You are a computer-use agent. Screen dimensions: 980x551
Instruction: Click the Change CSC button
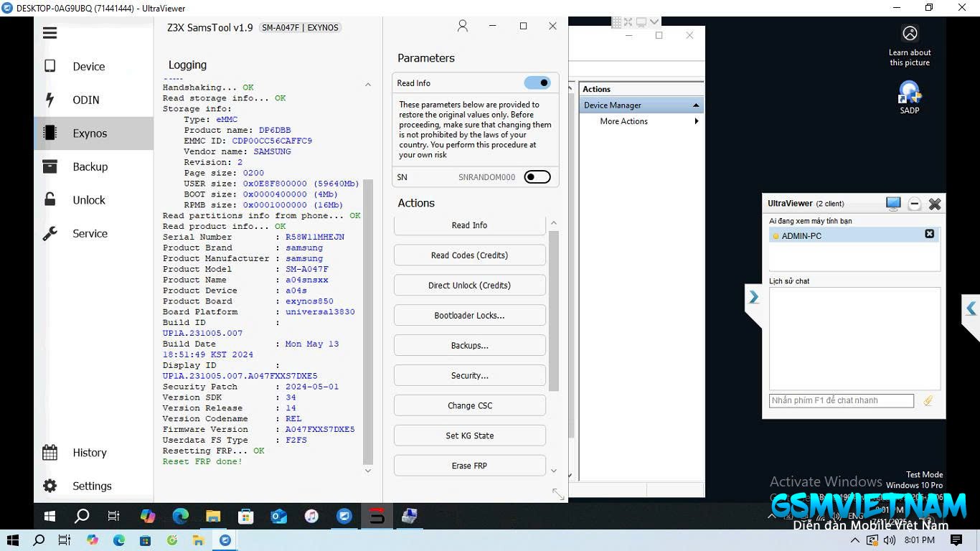click(470, 406)
